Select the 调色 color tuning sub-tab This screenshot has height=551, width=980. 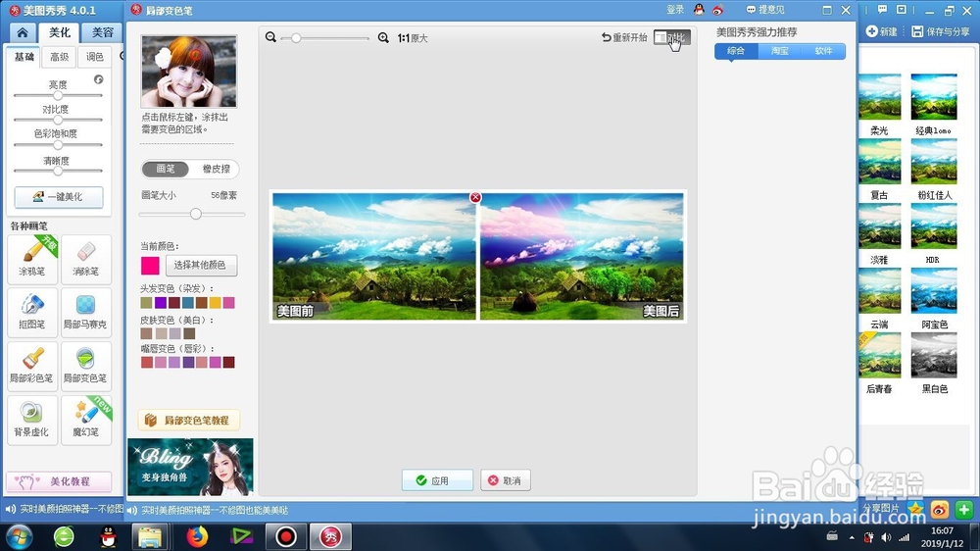95,57
